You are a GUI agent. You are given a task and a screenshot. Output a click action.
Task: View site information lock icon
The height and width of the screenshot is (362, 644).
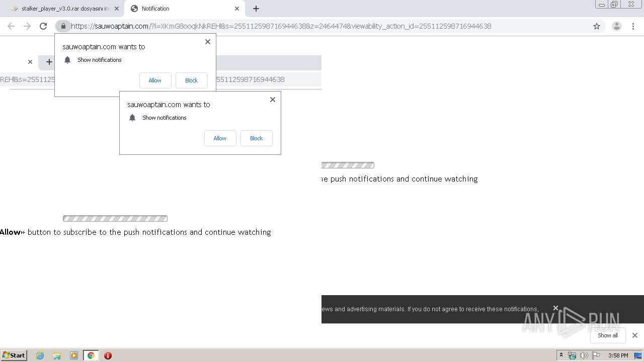[x=63, y=26]
